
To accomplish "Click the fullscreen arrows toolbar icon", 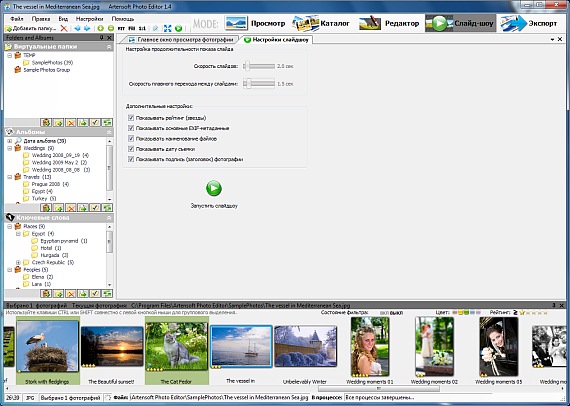I will (167, 28).
